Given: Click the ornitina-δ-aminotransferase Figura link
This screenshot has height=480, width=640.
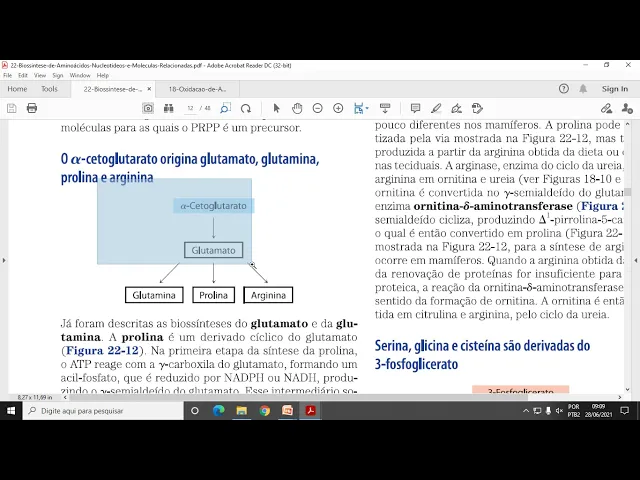Looking at the screenshot, I should point(602,206).
